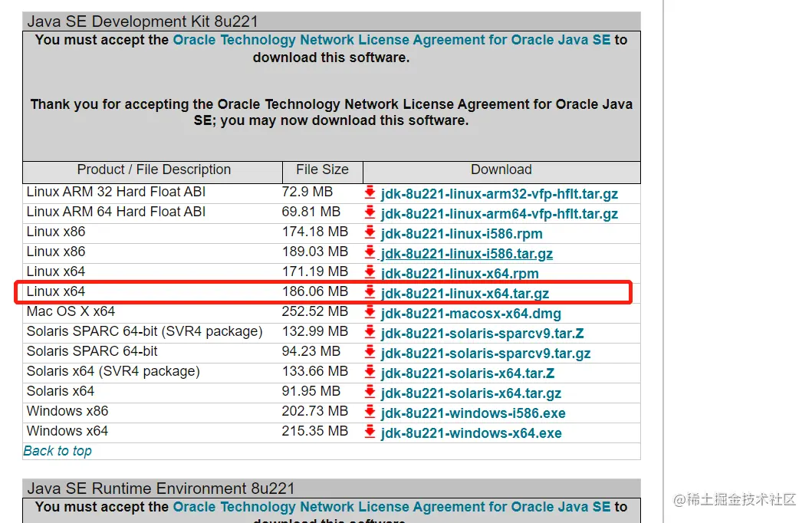Select the 'Linux ARM 64 Hard Float ABI' cell
This screenshot has width=812, height=523.
coord(116,212)
